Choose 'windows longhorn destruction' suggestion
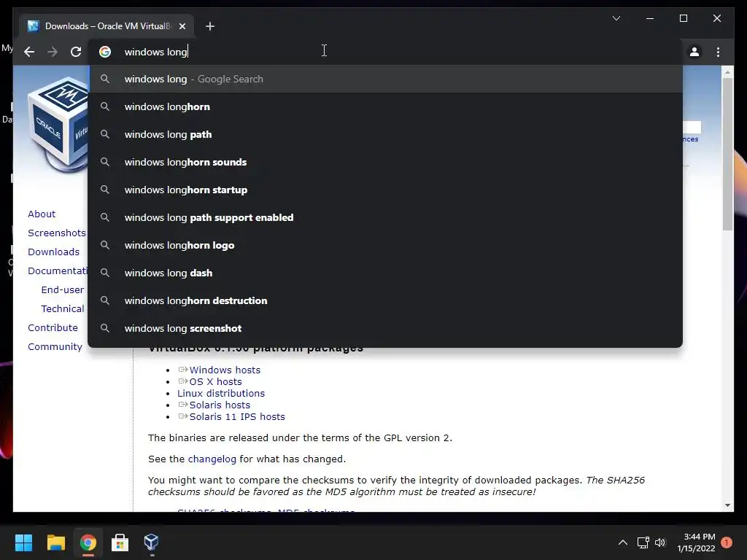 pos(385,300)
